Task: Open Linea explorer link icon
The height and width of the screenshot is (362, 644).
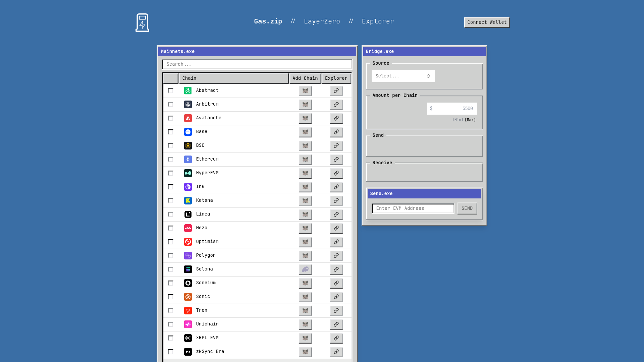Action: (x=336, y=215)
